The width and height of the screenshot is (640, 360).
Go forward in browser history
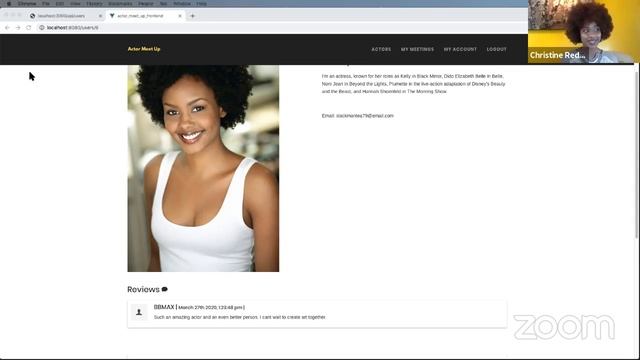coord(18,28)
